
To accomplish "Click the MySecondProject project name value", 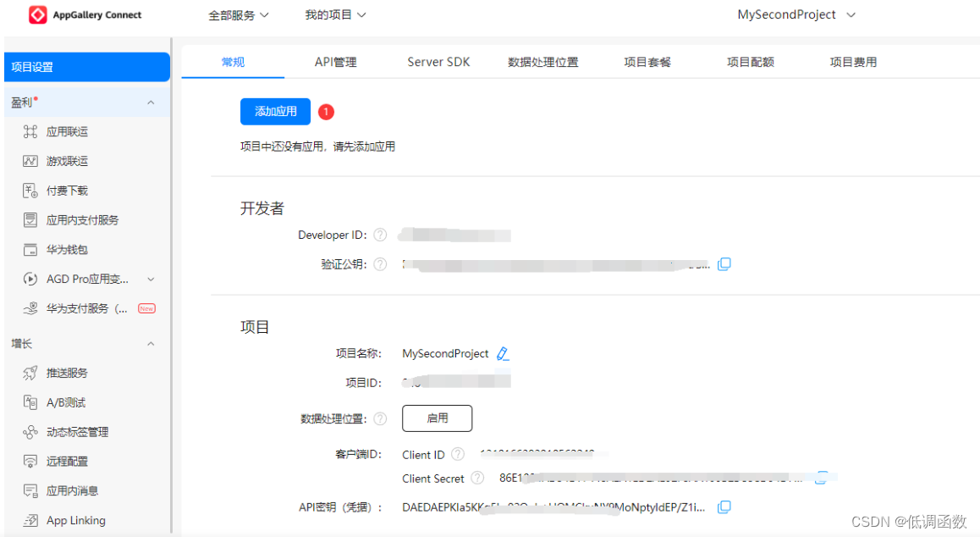I will click(x=445, y=353).
